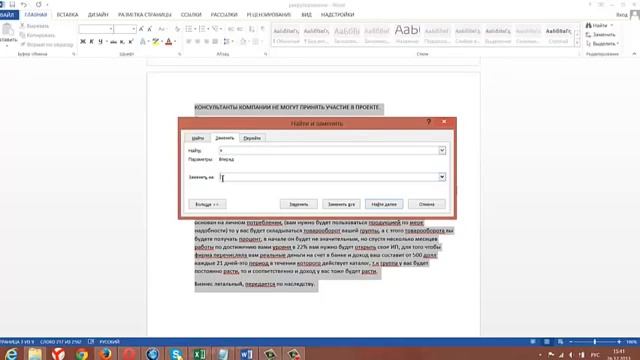Click the text highlight color marker
The height and width of the screenshot is (360, 640).
click(x=156, y=42)
